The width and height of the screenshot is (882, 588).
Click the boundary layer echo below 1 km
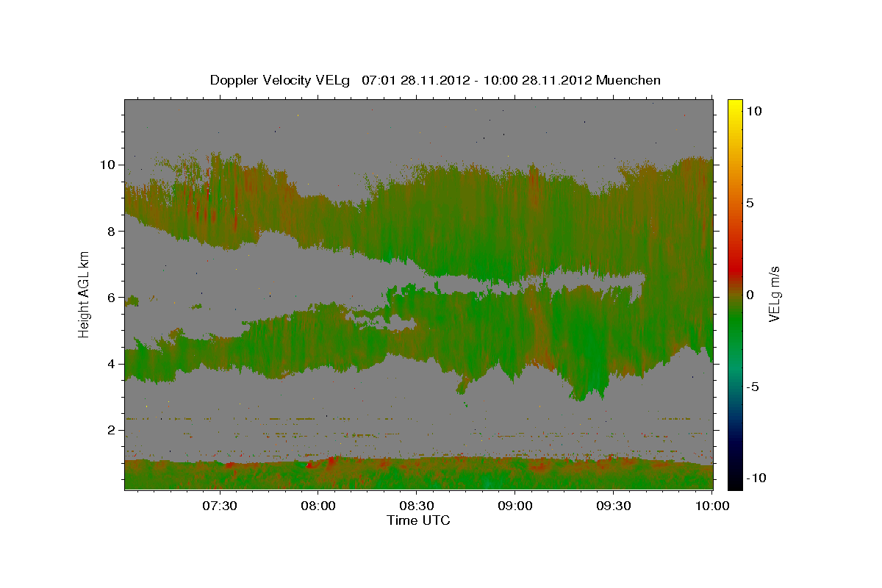419,474
